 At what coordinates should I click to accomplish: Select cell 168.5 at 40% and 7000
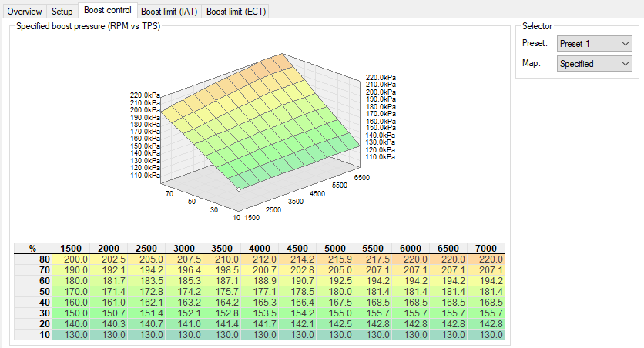point(487,302)
